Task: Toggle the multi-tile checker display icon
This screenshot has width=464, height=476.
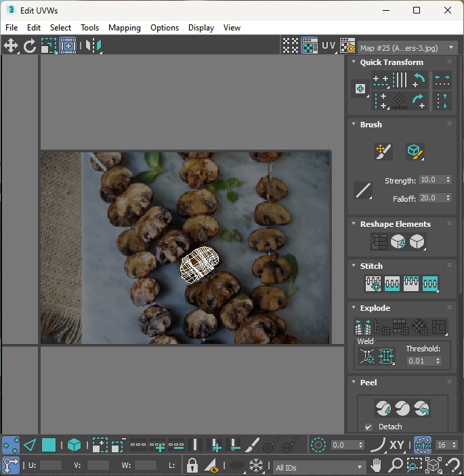Action: [291, 46]
